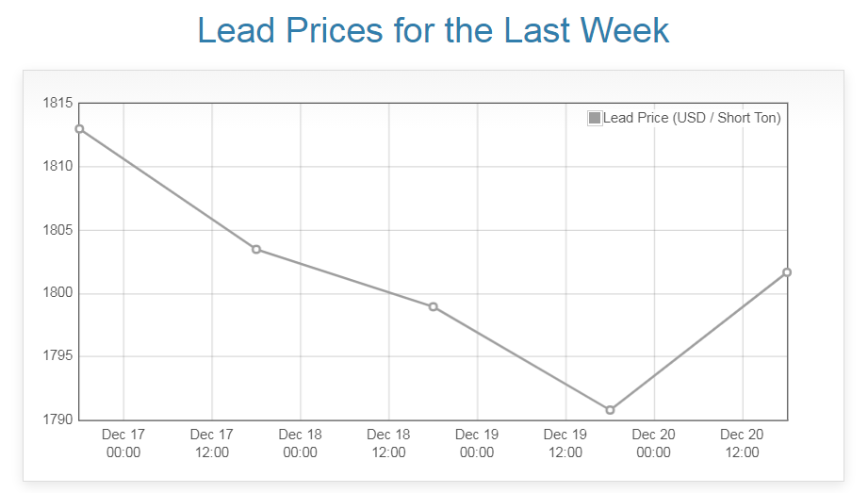This screenshot has height=493, width=868.
Task: Click the "Dec 20 12:00" x-axis label
Action: [742, 443]
